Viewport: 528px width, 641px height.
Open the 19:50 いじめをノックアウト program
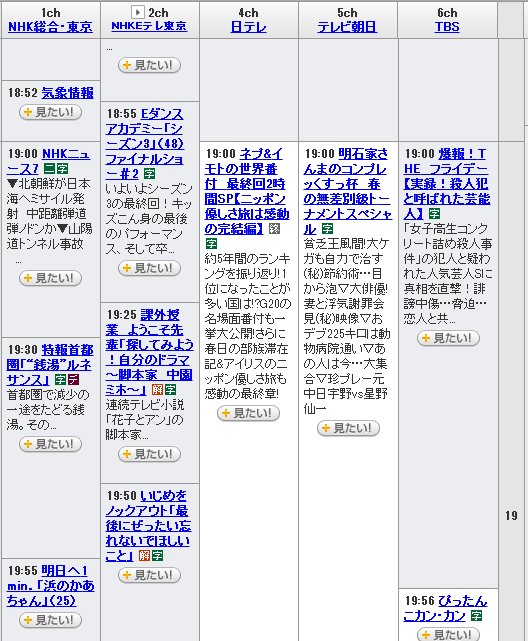[148, 525]
